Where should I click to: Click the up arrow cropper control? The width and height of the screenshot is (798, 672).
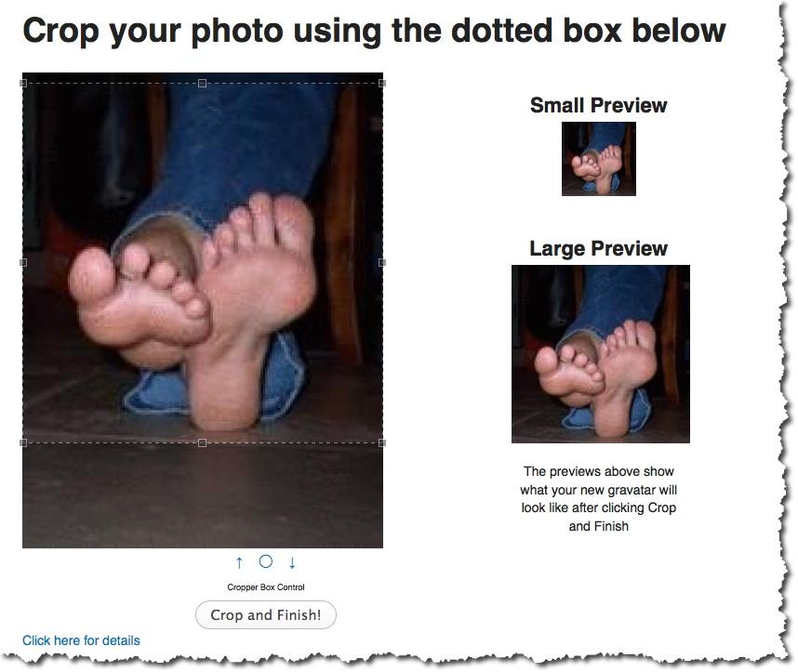pos(239,562)
